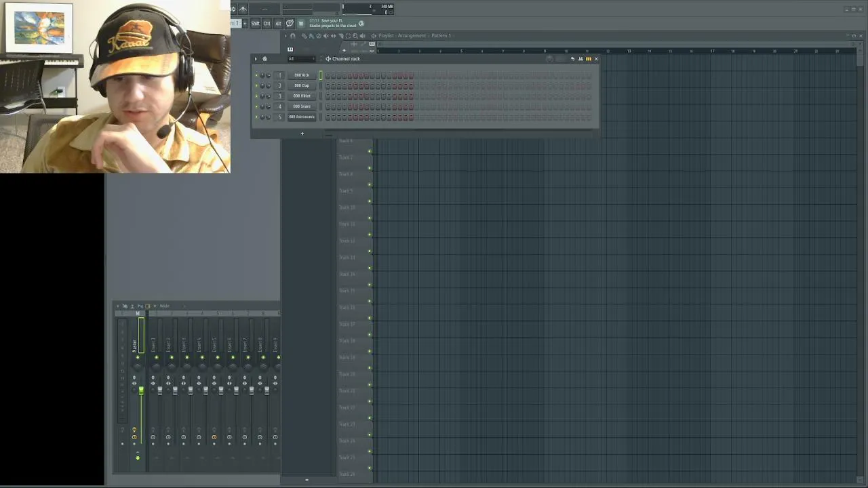Open the Channel rack graph editor

580,59
